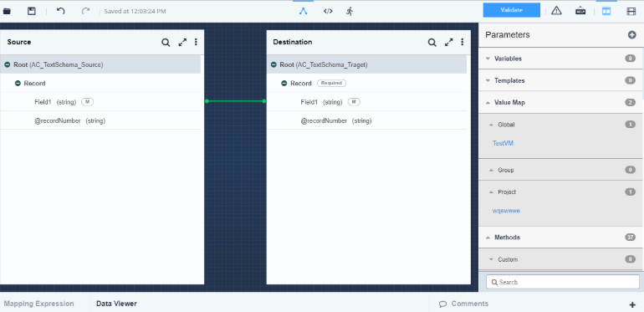644x312 pixels.
Task: Switch to the code view icon
Action: pyautogui.click(x=328, y=11)
